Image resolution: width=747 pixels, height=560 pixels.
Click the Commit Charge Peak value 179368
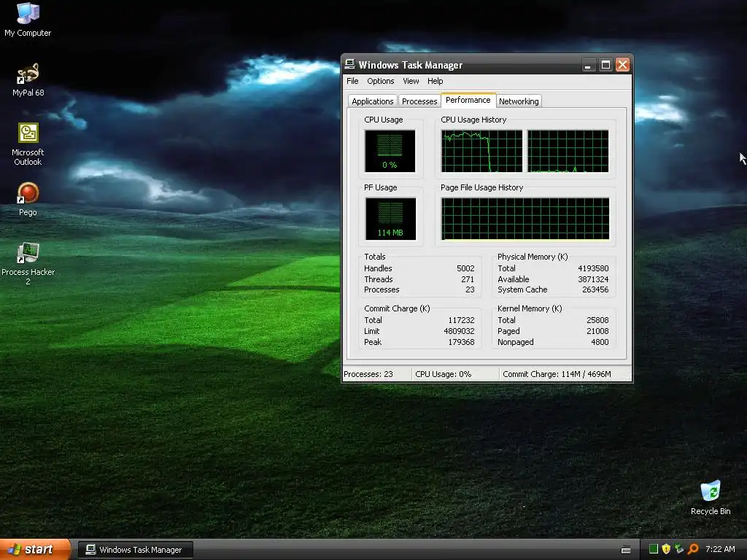pos(461,343)
